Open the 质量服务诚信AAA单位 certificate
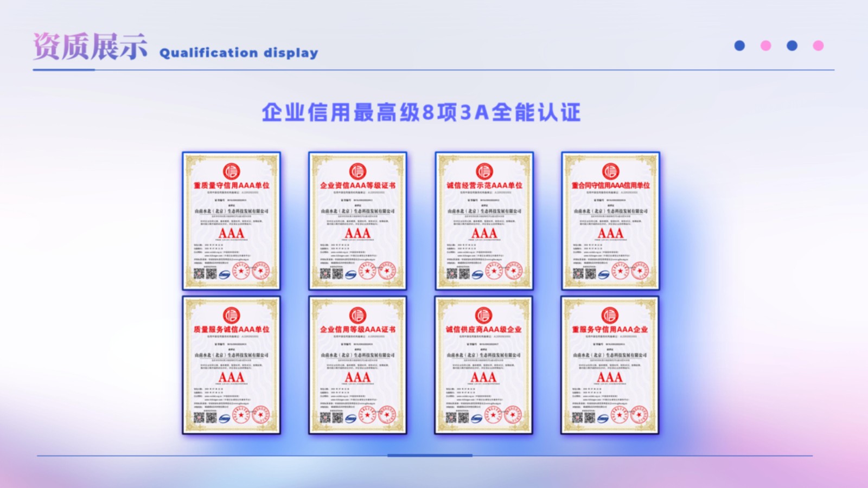Viewport: 868px width, 488px height. click(x=231, y=365)
